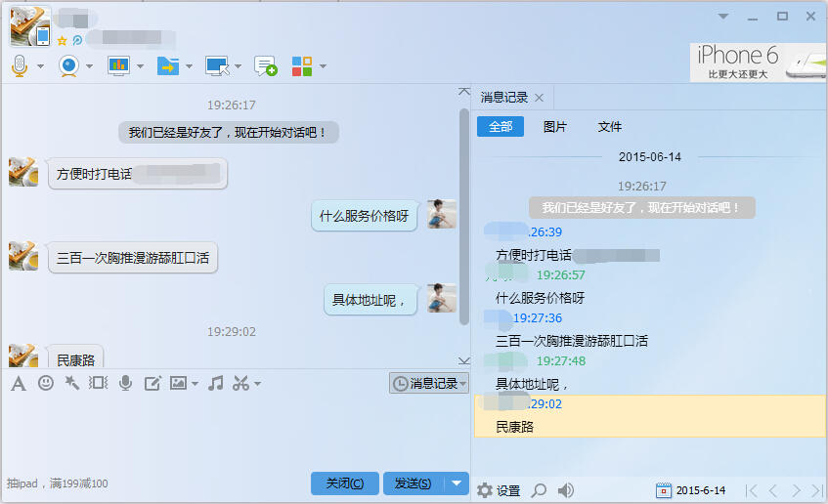Send a window shake nudge
828x504 pixels.
pyautogui.click(x=98, y=383)
